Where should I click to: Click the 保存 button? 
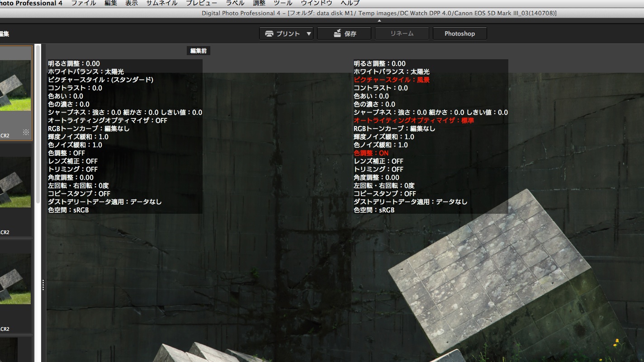(344, 33)
